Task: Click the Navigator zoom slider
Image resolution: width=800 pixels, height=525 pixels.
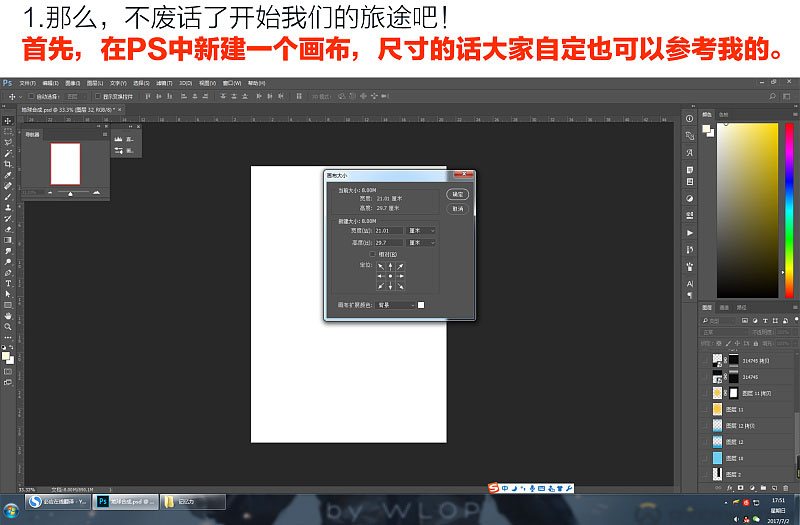Action: click(71, 192)
